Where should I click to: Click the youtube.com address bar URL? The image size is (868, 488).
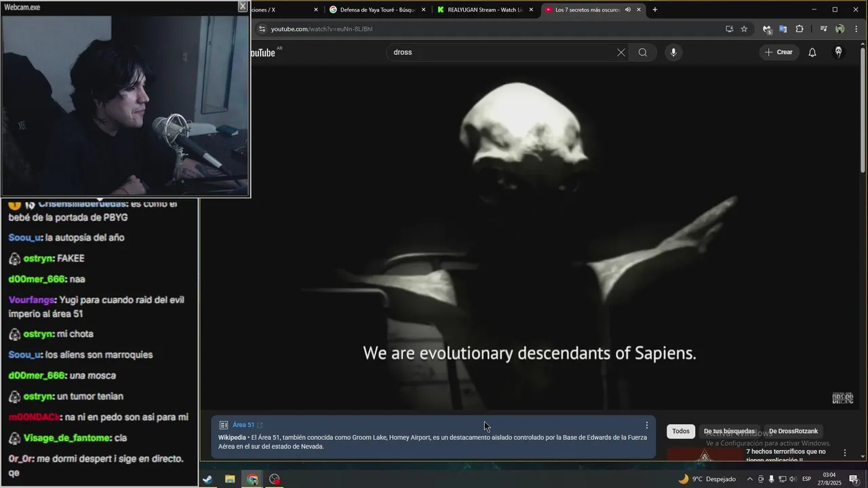coord(321,29)
